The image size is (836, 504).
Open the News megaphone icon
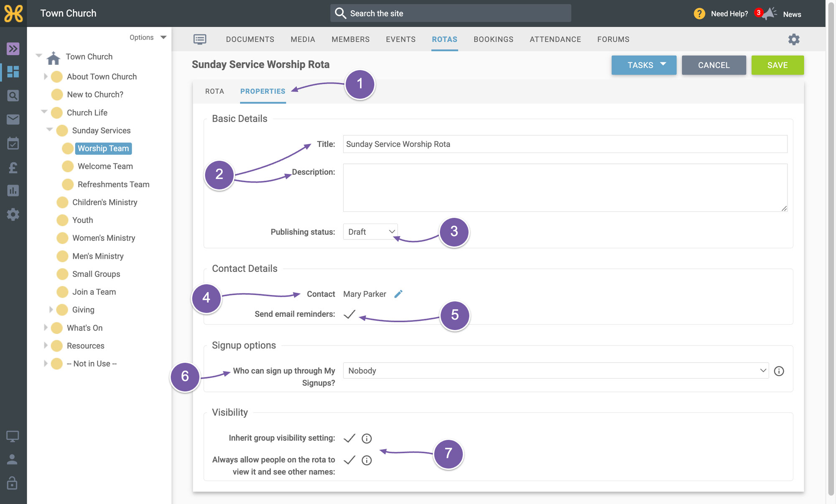click(769, 14)
